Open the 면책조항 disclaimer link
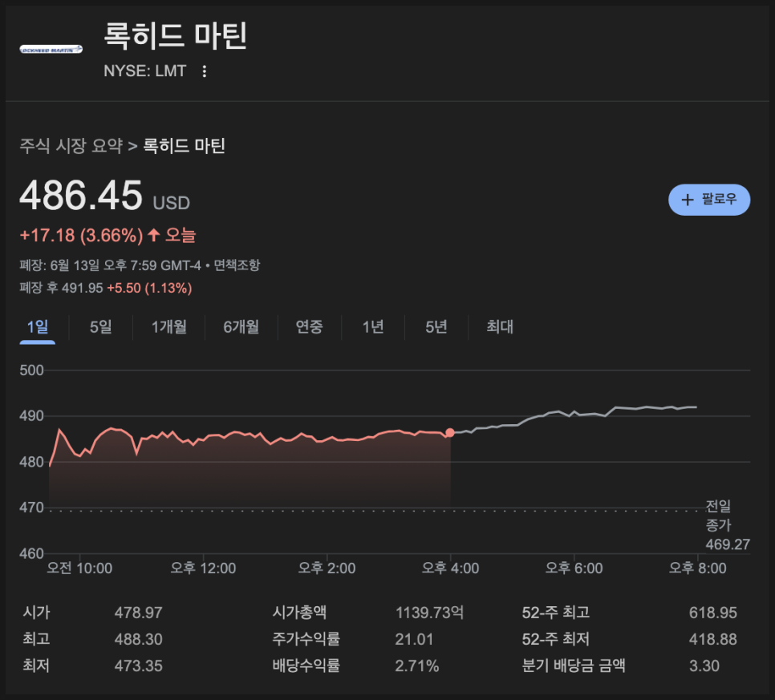Screen dimensions: 775x700 pyautogui.click(x=237, y=265)
